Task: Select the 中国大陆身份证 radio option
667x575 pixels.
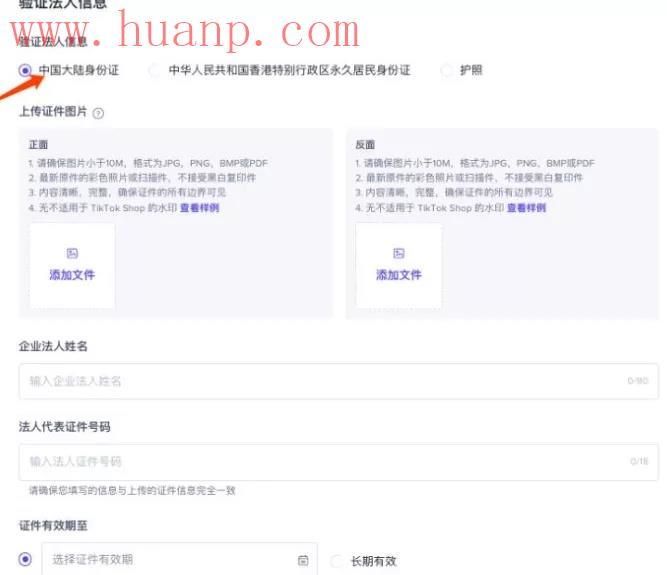Action: [x=25, y=70]
